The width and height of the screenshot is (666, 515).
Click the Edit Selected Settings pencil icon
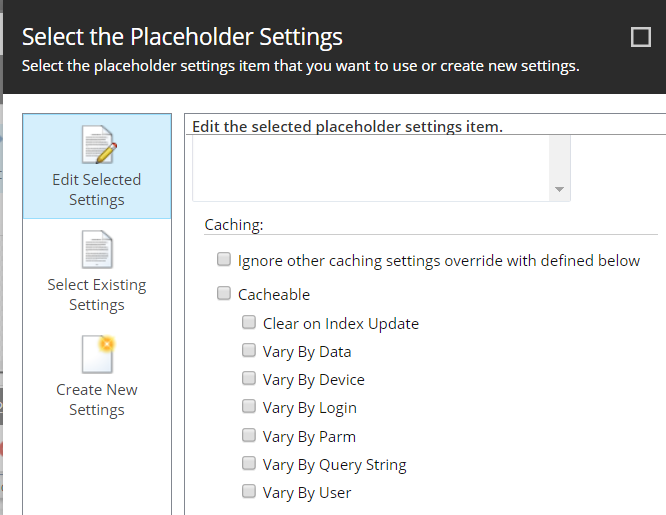[x=99, y=144]
